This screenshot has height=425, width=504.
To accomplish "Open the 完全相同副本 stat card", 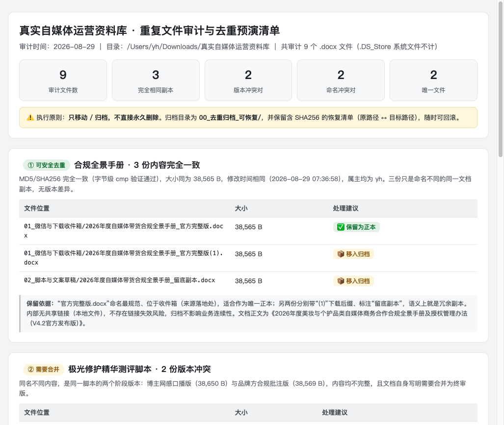I will [x=156, y=80].
